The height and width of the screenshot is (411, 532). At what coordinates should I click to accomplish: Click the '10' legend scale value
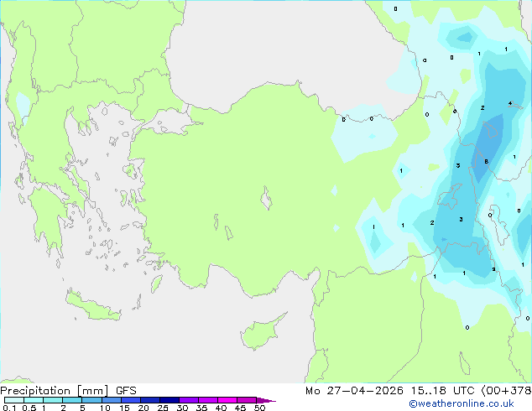[105, 408]
